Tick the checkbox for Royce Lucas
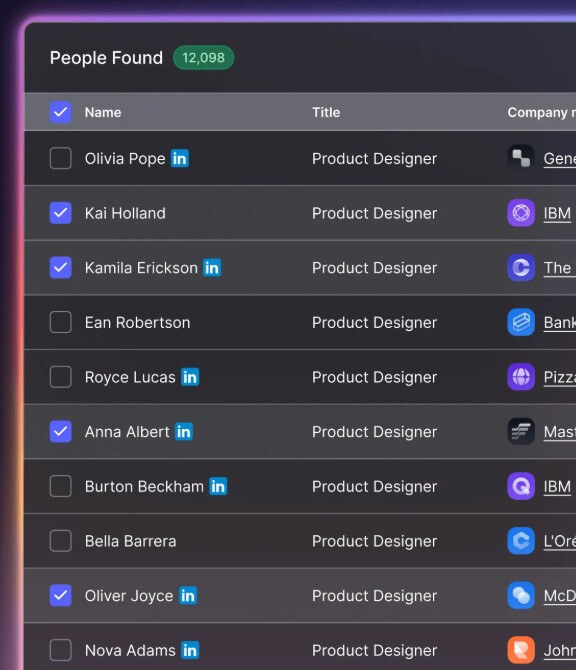Image resolution: width=576 pixels, height=670 pixels. point(61,377)
